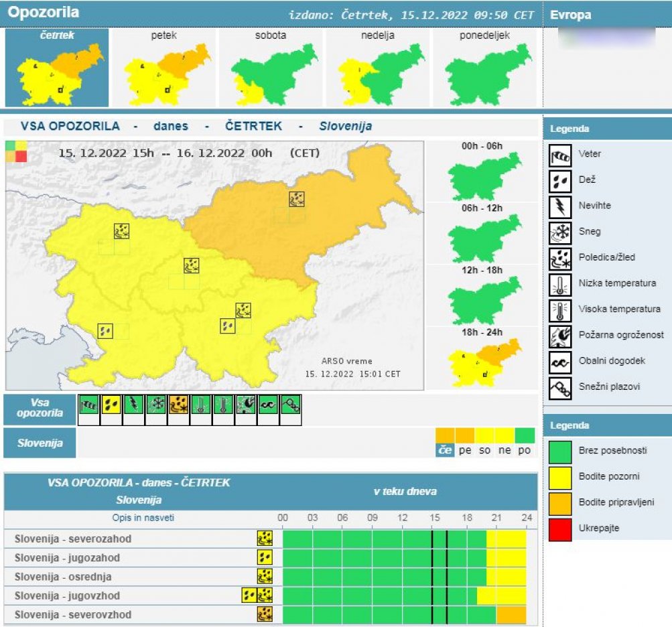Click the Vsa opozorila button
The height and width of the screenshot is (627, 672).
click(x=40, y=410)
